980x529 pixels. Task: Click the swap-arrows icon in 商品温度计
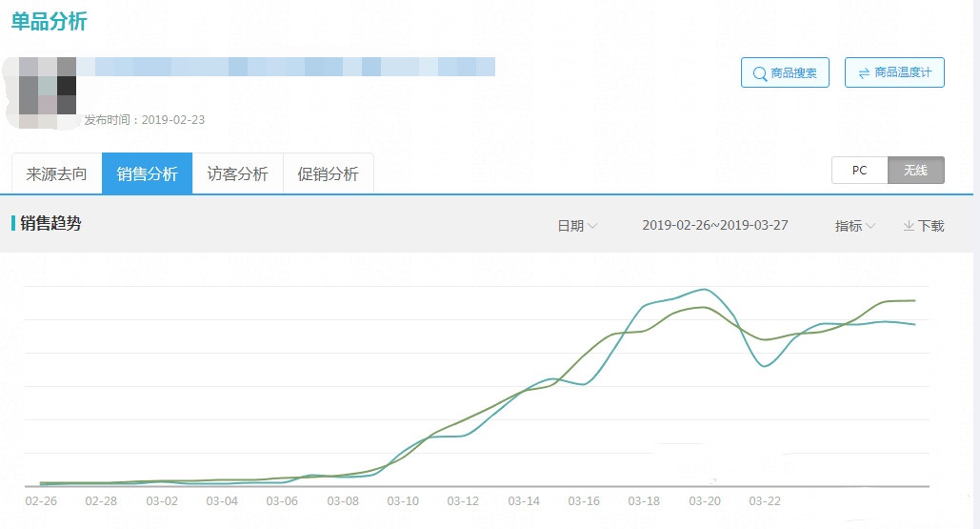point(863,73)
